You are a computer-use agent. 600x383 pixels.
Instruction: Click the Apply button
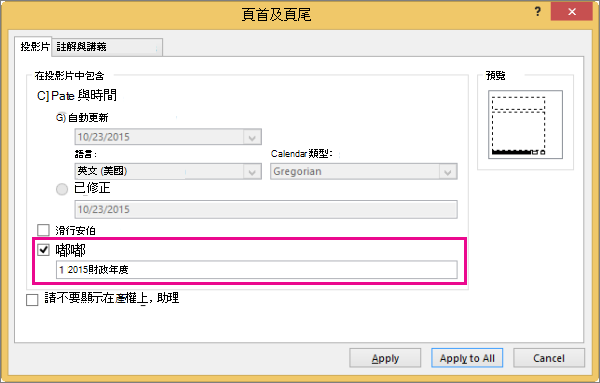click(385, 358)
